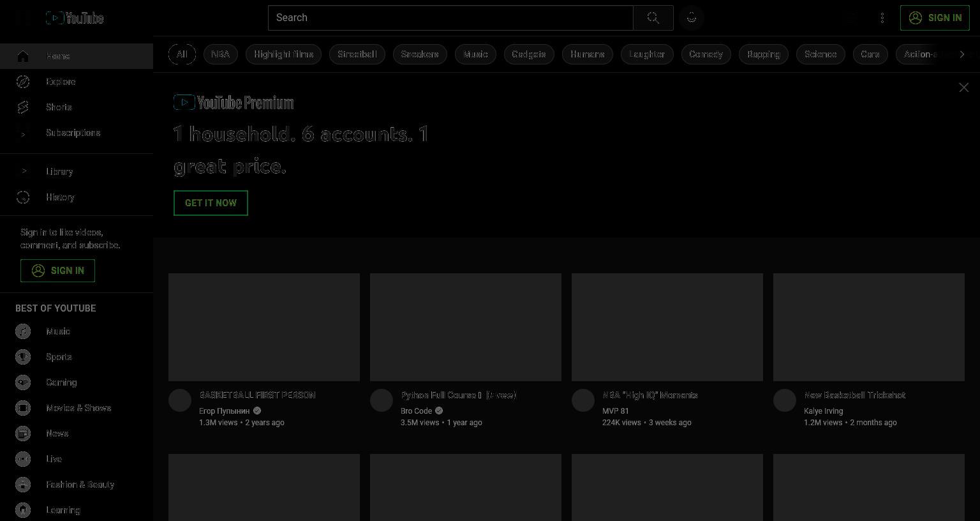The height and width of the screenshot is (521, 980).
Task: Select the NBA filter chip
Action: pyautogui.click(x=221, y=54)
